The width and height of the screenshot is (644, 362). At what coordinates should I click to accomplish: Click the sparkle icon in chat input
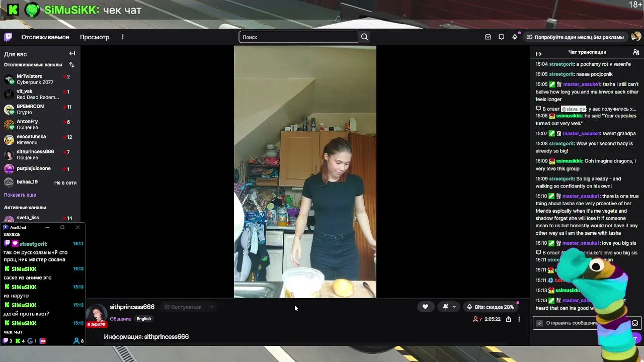pos(540,323)
